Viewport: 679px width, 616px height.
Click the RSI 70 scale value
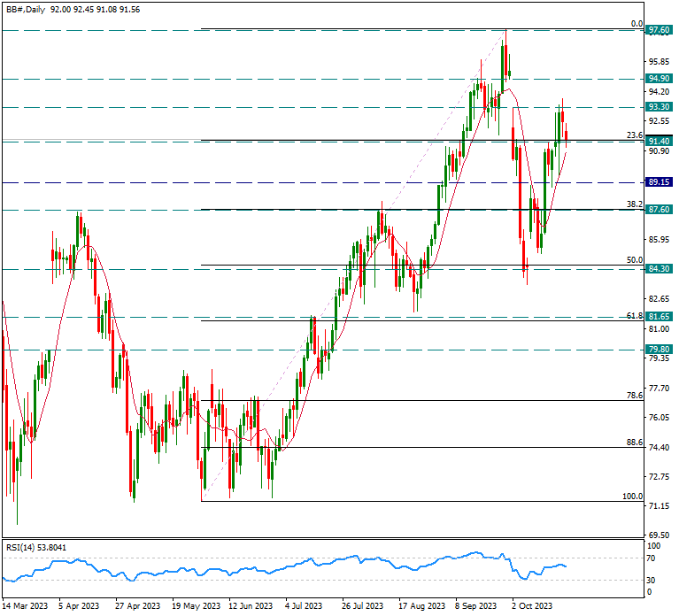(x=651, y=558)
